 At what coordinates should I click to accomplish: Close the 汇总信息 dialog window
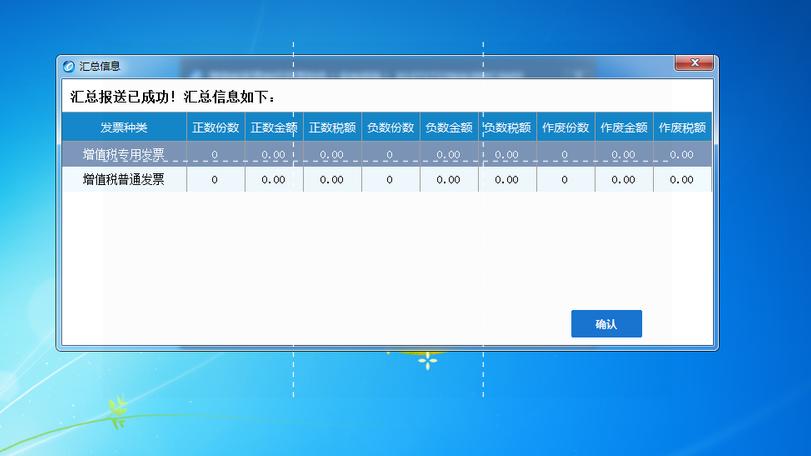click(694, 63)
